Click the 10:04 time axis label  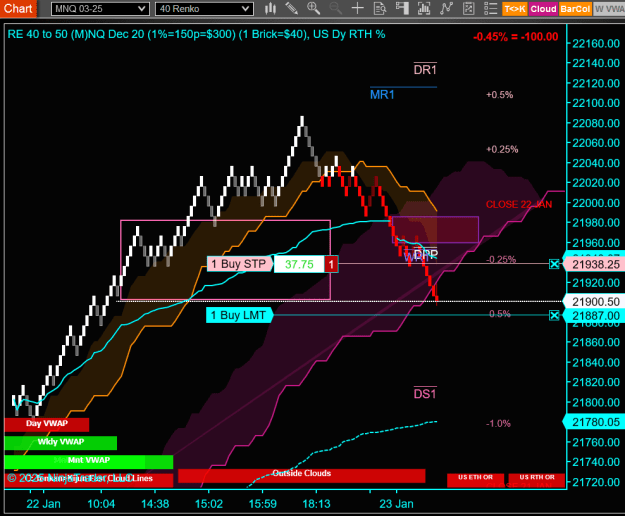click(x=101, y=504)
